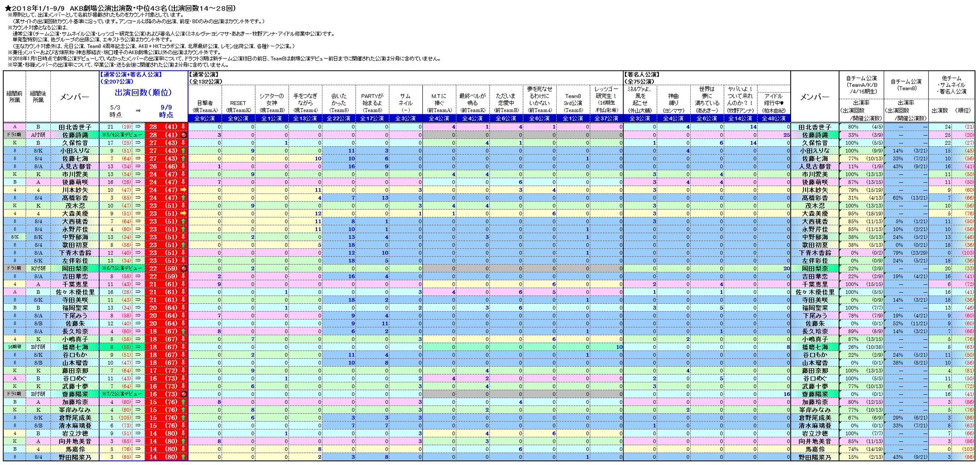This screenshot has width=980, height=465.
Task: Select the green up arrow in 大西桃香's row
Action: tap(183, 222)
